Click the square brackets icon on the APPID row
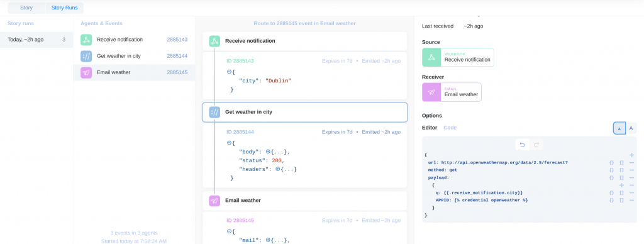The image size is (644, 244). [622, 200]
